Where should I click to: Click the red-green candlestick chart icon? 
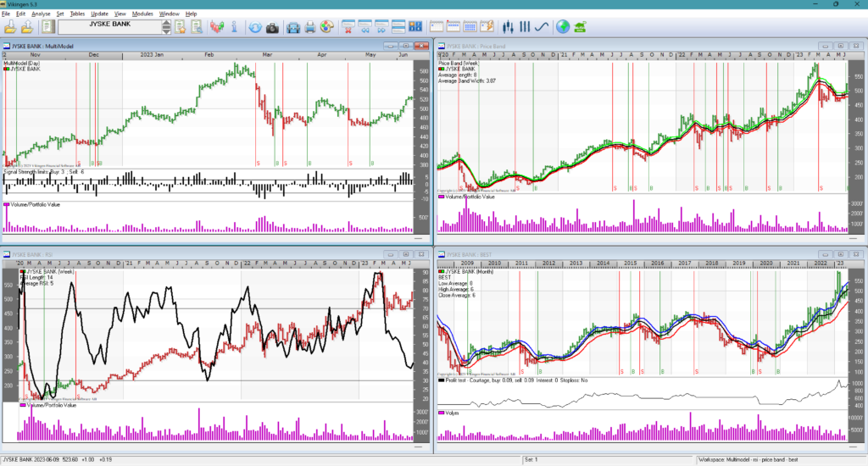(x=217, y=26)
